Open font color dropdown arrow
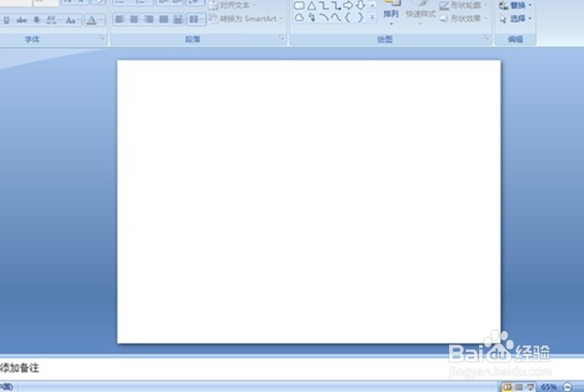Screen dimensions: 584x392 (x=101, y=20)
